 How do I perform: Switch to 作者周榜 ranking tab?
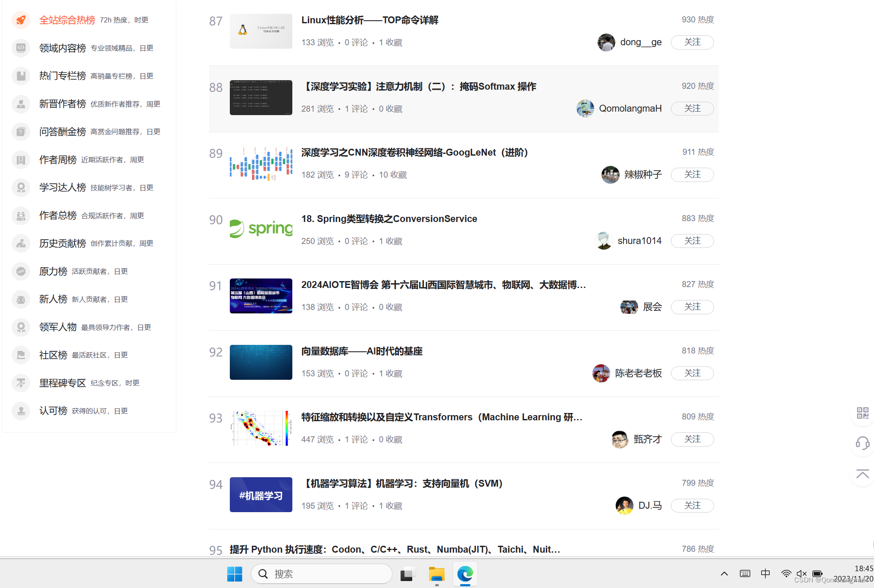[x=58, y=160]
